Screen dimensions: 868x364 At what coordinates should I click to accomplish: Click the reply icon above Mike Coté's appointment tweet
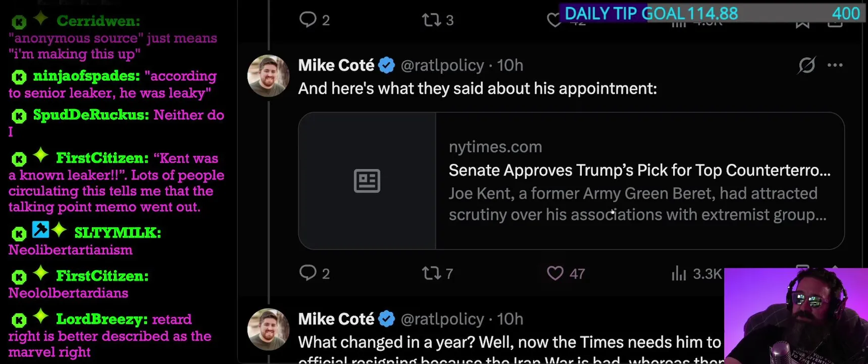tap(308, 20)
